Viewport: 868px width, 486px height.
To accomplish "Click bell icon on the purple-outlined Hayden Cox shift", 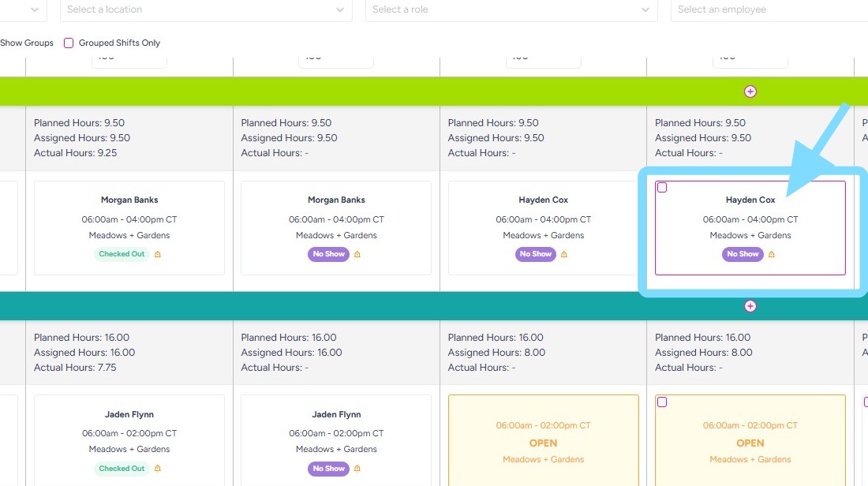I will [x=771, y=255].
